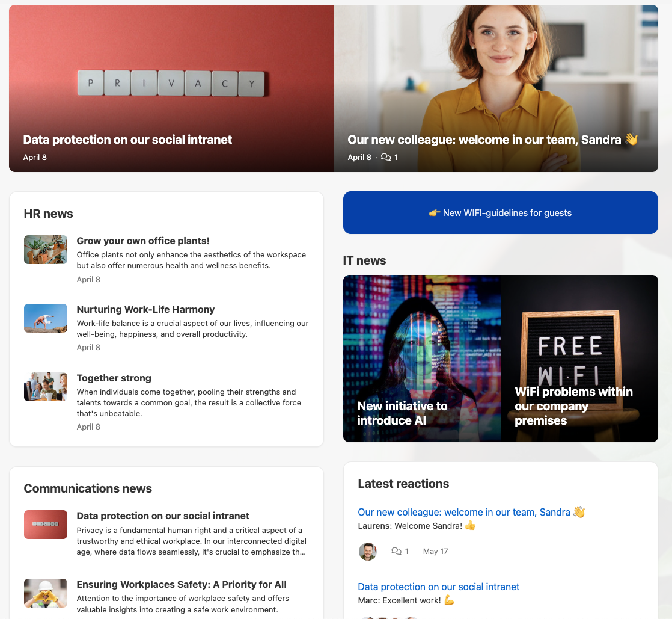
Task: Click comment icon on Sandra hero banner
Action: 386,157
